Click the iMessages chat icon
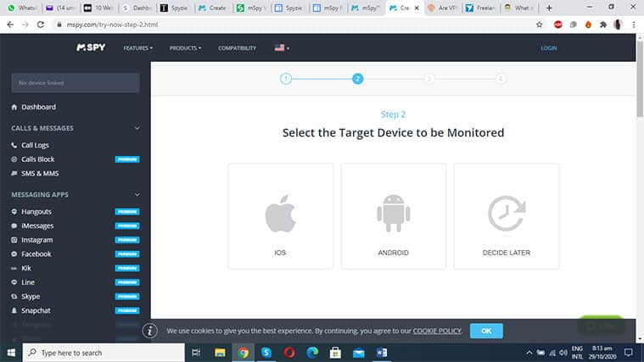Viewport: 644px width, 362px height. 14,226
